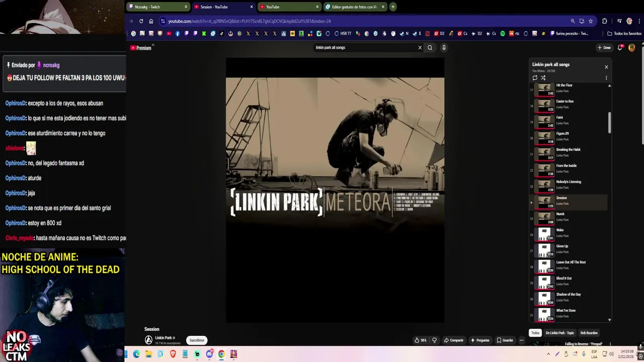
Task: Open more video actions ellipsis
Action: tap(522, 340)
